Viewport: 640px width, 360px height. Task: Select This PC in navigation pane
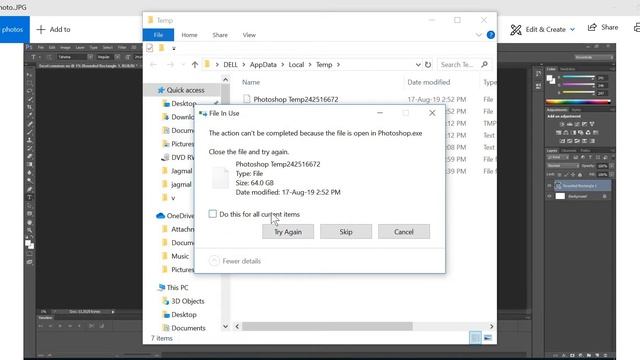[177, 287]
